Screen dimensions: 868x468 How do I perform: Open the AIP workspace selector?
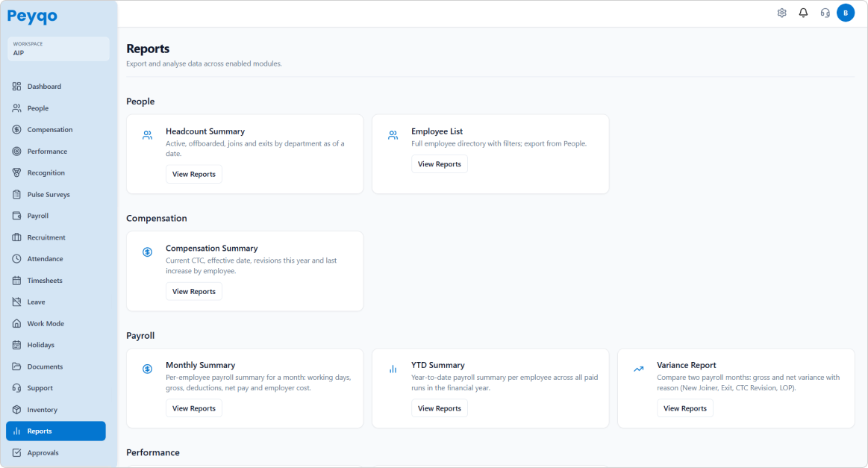(58, 49)
